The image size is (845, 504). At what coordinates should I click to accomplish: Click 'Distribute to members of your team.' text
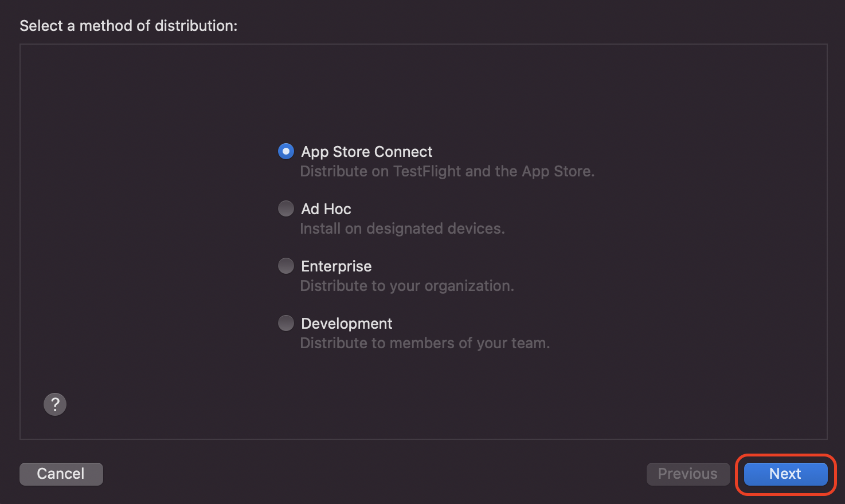425,343
